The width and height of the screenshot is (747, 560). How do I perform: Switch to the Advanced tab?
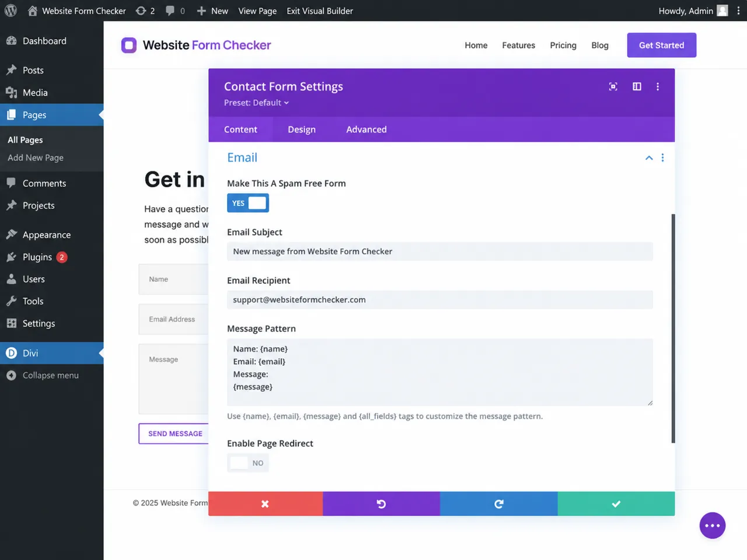(366, 129)
